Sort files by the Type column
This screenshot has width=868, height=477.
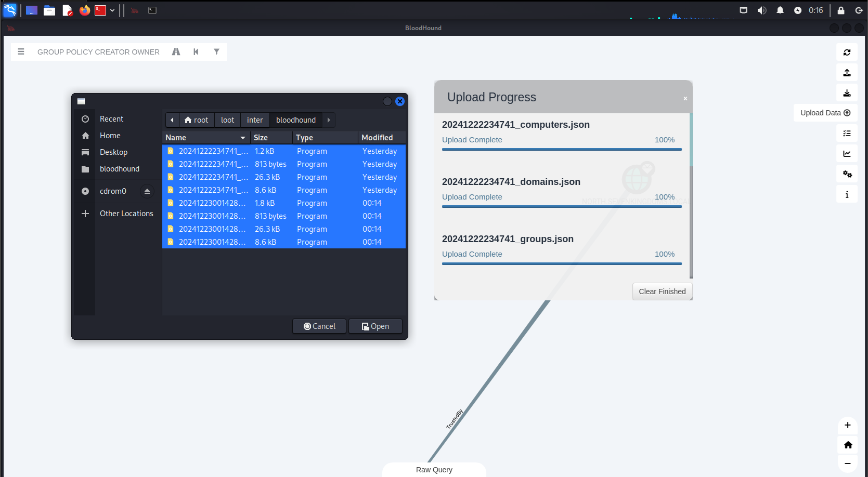[x=325, y=138]
